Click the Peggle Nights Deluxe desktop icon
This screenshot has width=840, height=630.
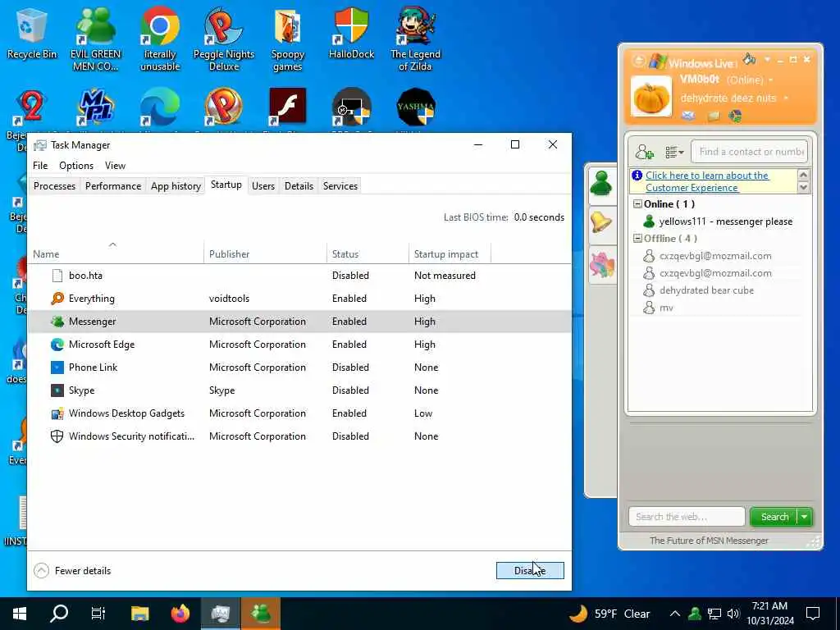tap(224, 39)
